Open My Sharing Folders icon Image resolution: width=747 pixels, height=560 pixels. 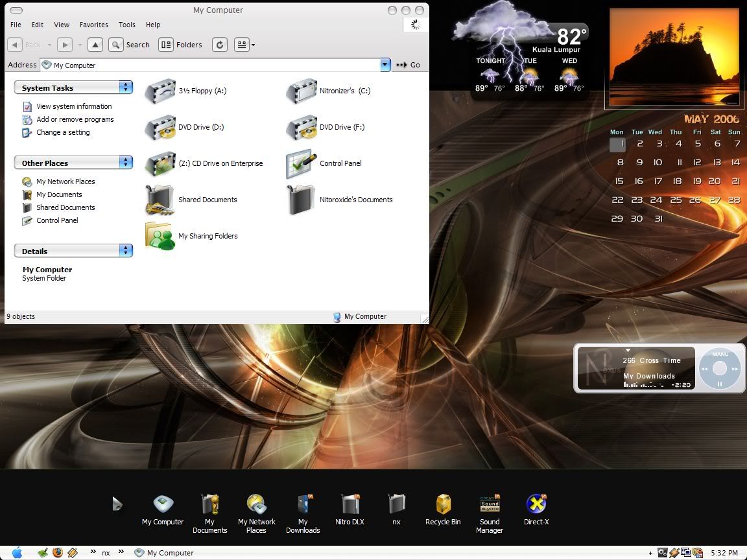[x=160, y=237]
